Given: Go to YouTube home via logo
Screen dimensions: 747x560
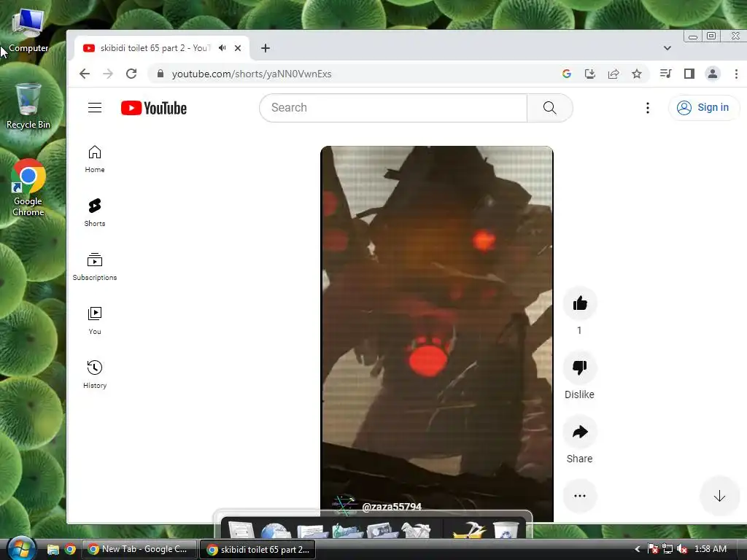Looking at the screenshot, I should pyautogui.click(x=154, y=108).
